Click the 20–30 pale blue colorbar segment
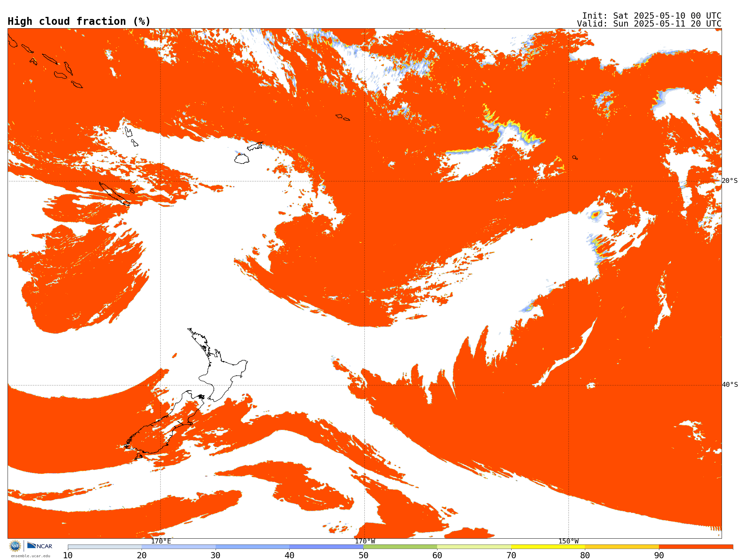744x560 pixels. click(x=178, y=547)
